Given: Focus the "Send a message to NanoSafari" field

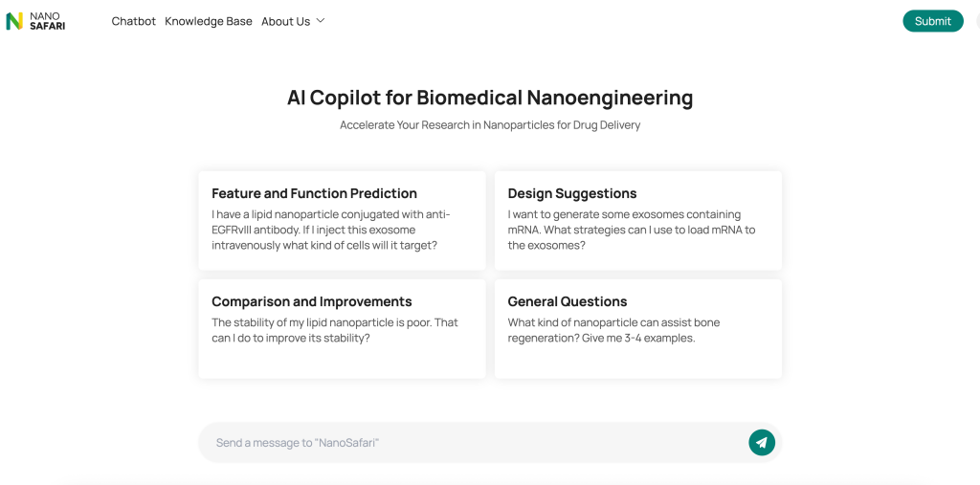Looking at the screenshot, I should point(469,443).
